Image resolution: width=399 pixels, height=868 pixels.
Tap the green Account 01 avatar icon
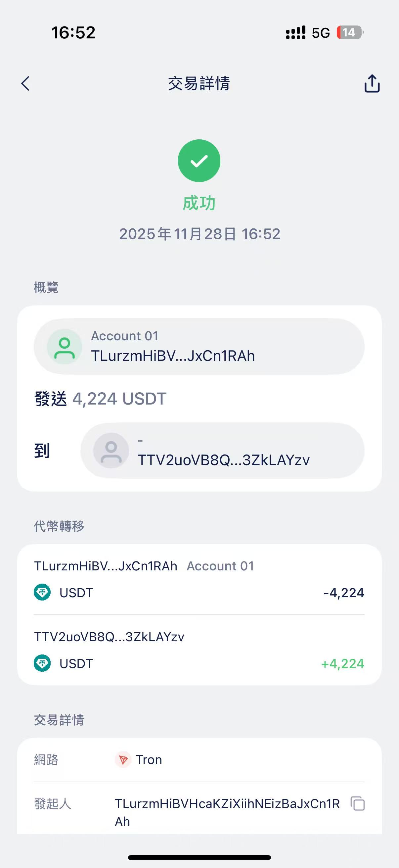coord(65,346)
